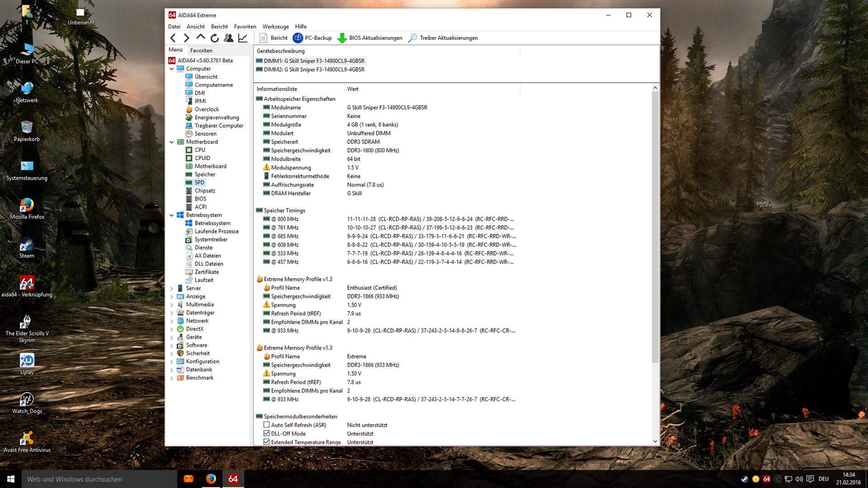Viewport: 868px width, 488px height.
Task: Select the Energieverwaltung item
Action: click(217, 118)
